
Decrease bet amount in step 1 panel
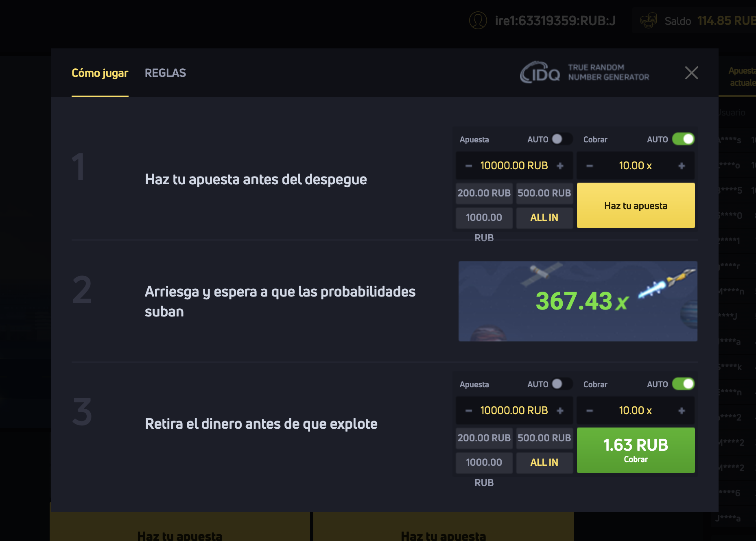469,166
